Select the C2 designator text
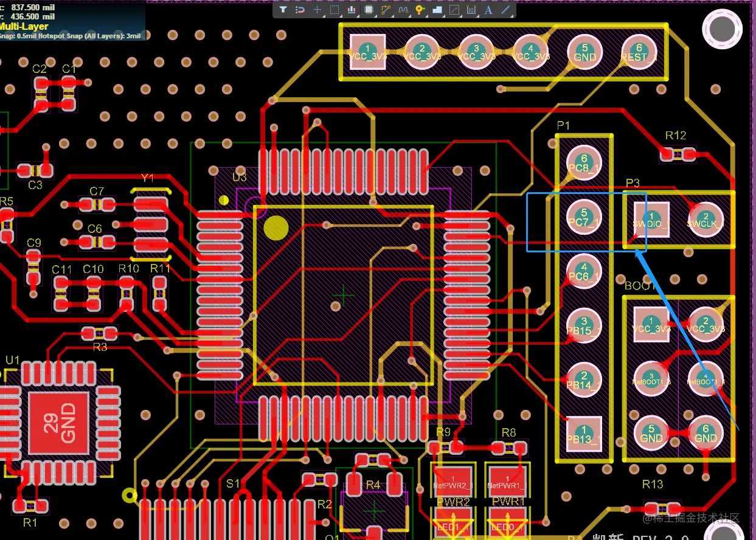The height and width of the screenshot is (540, 756). pos(40,69)
